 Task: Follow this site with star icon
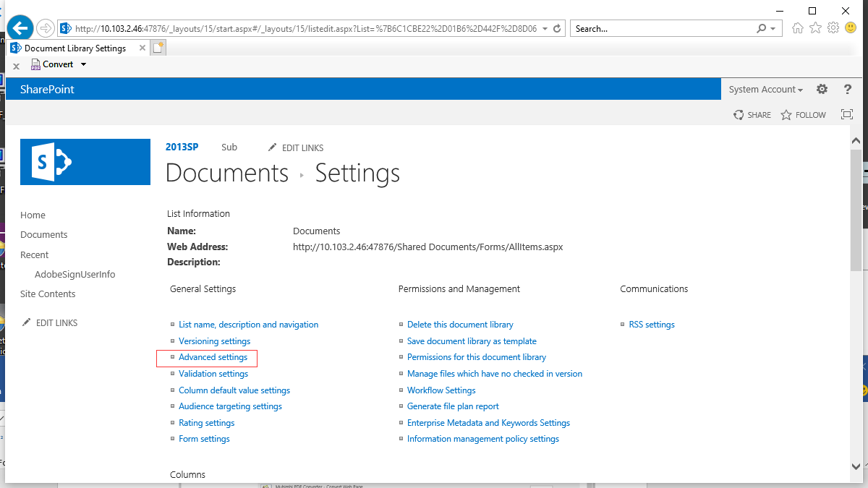pos(803,115)
